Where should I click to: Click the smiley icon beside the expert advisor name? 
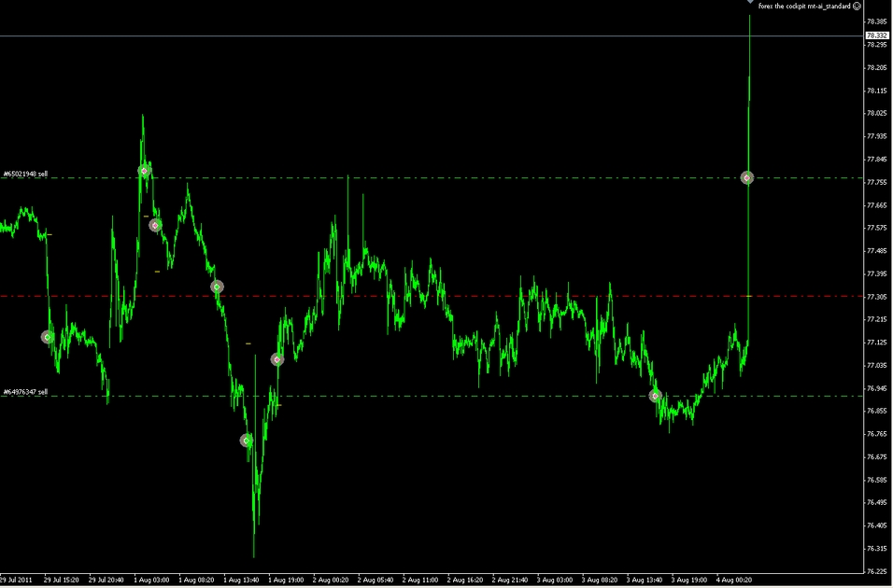tap(857, 7)
